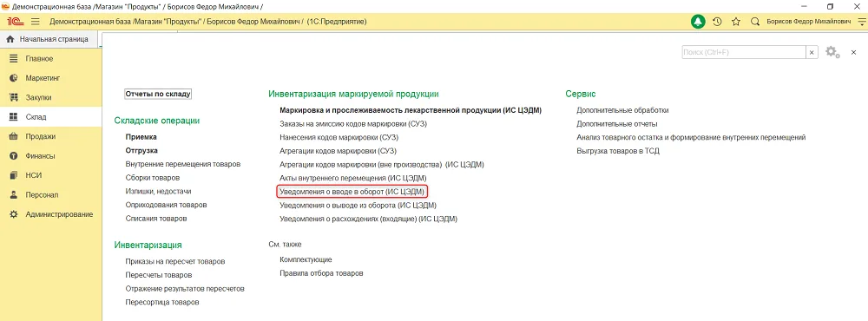Click the Закупки cart icon
The height and width of the screenshot is (321, 868).
pos(14,97)
